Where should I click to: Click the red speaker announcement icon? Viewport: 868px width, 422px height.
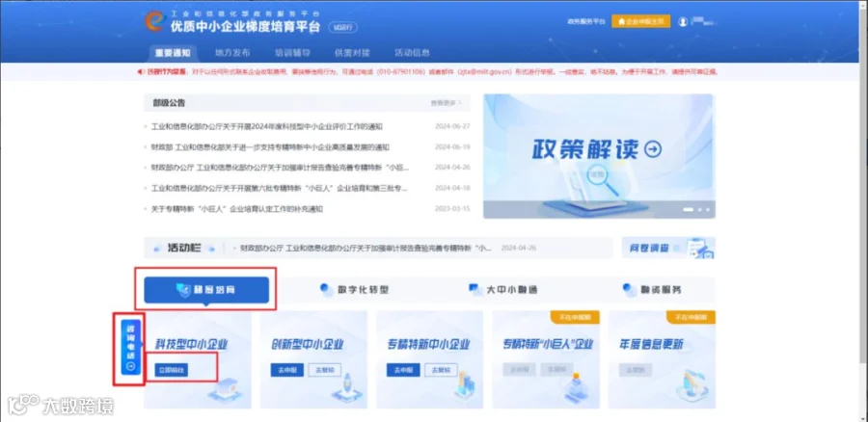click(x=140, y=72)
